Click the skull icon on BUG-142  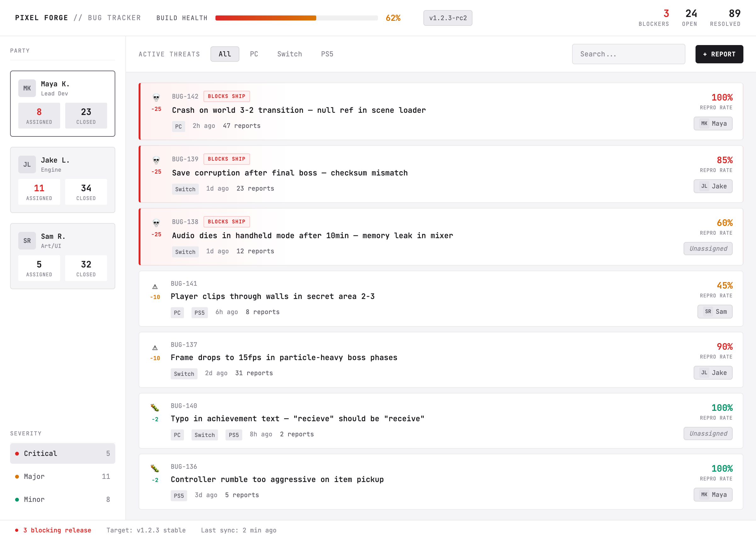(x=156, y=97)
